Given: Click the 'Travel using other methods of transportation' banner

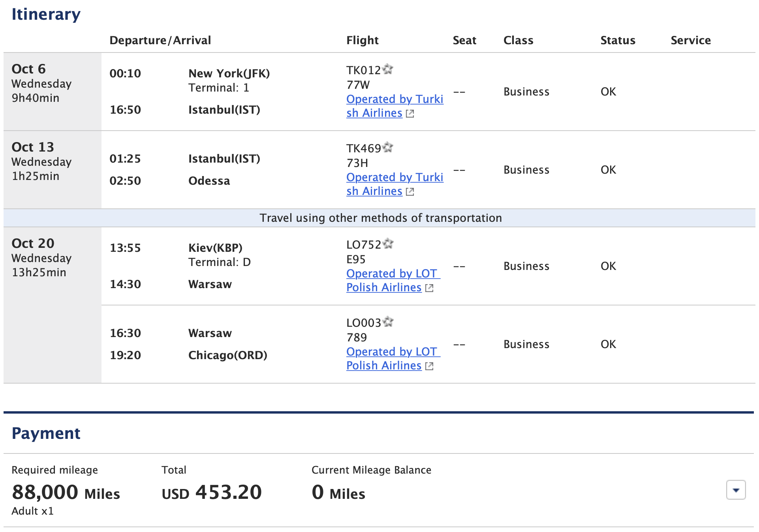Looking at the screenshot, I should [x=379, y=218].
